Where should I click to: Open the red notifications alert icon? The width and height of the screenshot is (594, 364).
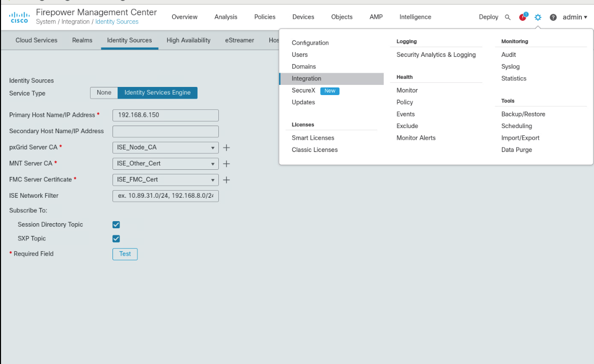tap(523, 17)
